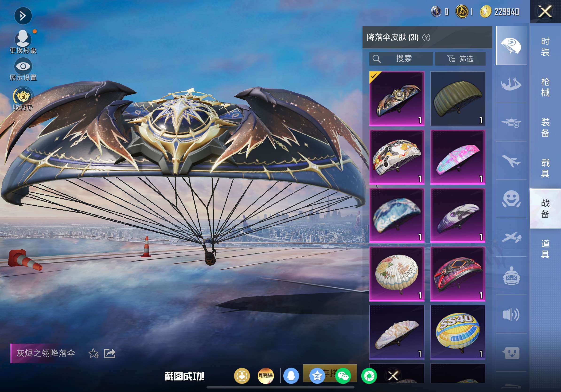Open the 战备 tab
561x392 pixels.
(545, 208)
